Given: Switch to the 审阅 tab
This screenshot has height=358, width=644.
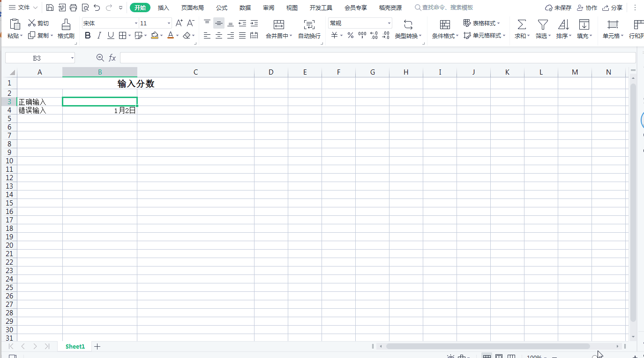Looking at the screenshot, I should pos(269,8).
